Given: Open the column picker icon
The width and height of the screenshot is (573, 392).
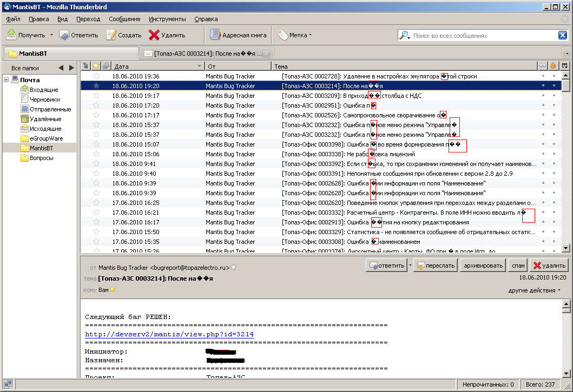Looking at the screenshot, I should [564, 66].
